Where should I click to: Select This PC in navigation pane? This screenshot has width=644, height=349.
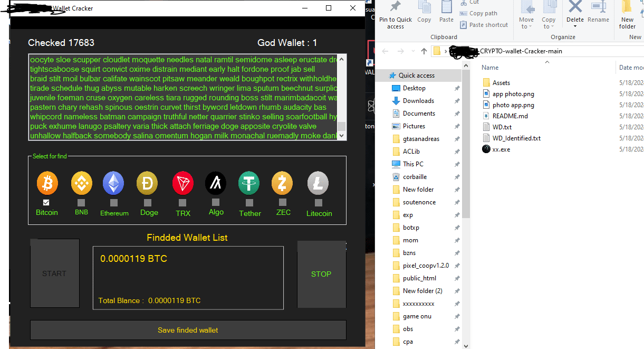coord(413,164)
